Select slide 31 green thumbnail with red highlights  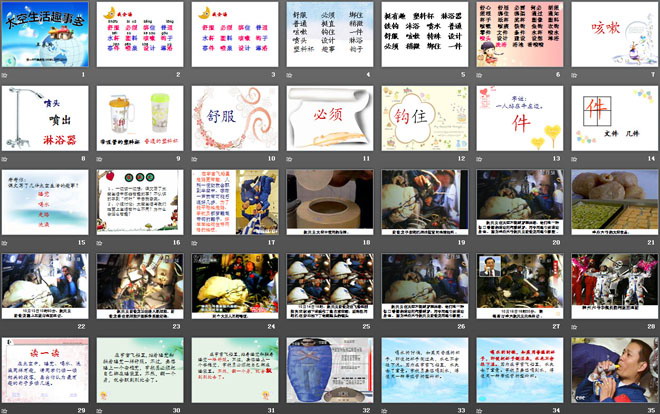click(235, 370)
